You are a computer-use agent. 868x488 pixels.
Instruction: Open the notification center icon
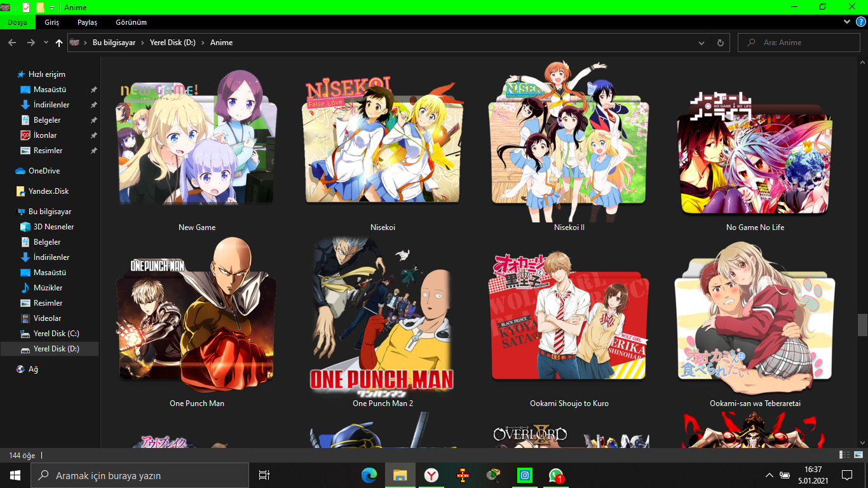tap(846, 475)
